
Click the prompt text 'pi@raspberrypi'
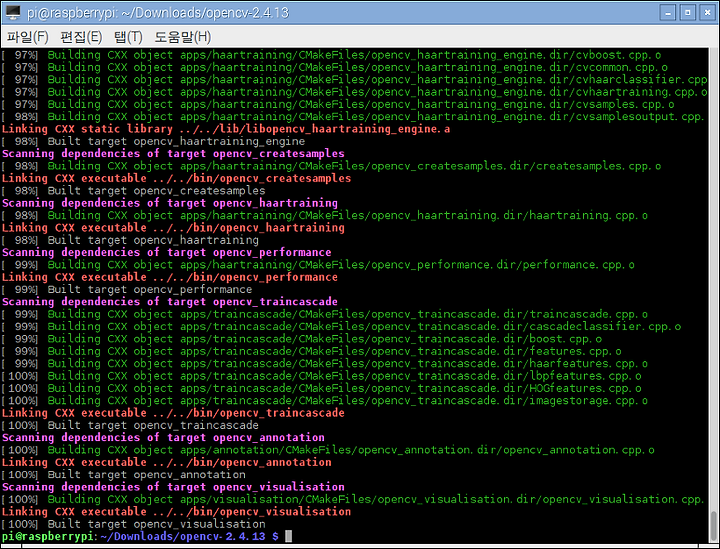[x=48, y=537]
